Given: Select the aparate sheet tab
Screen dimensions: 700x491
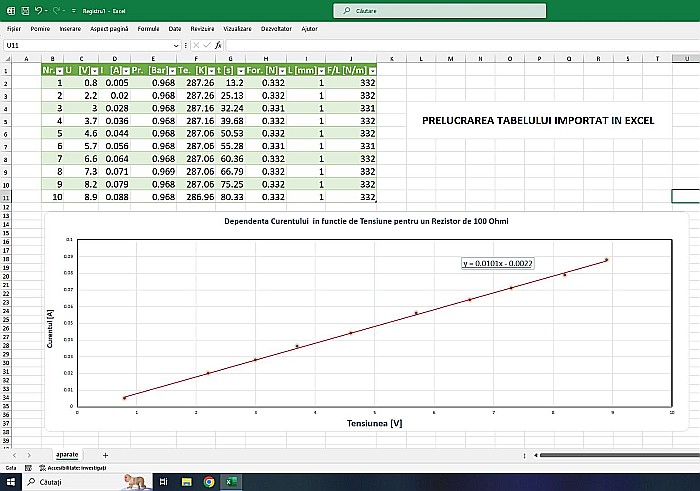Looking at the screenshot, I should tap(67, 455).
